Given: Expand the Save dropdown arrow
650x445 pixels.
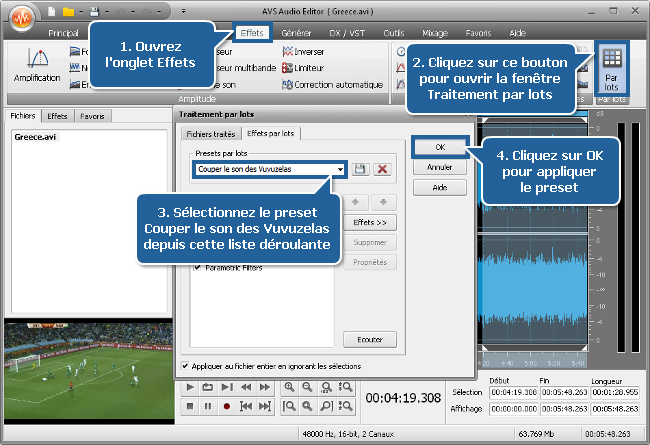Looking at the screenshot, I should (x=107, y=12).
